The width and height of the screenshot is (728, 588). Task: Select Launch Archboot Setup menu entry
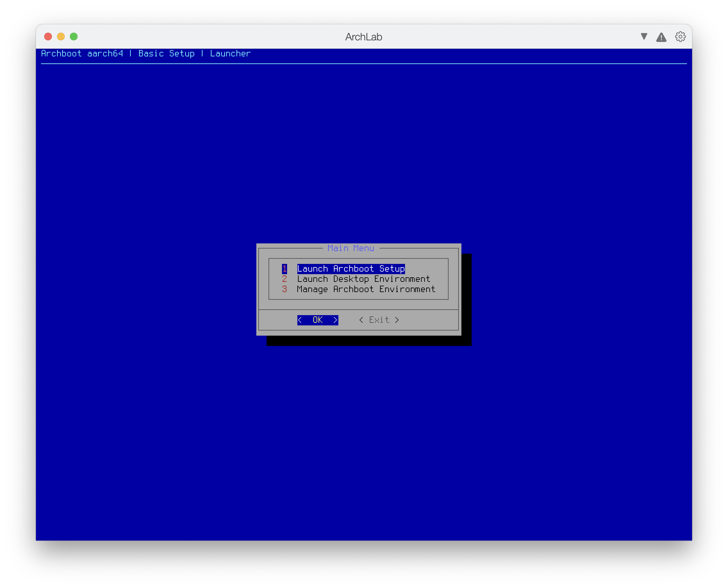point(351,269)
